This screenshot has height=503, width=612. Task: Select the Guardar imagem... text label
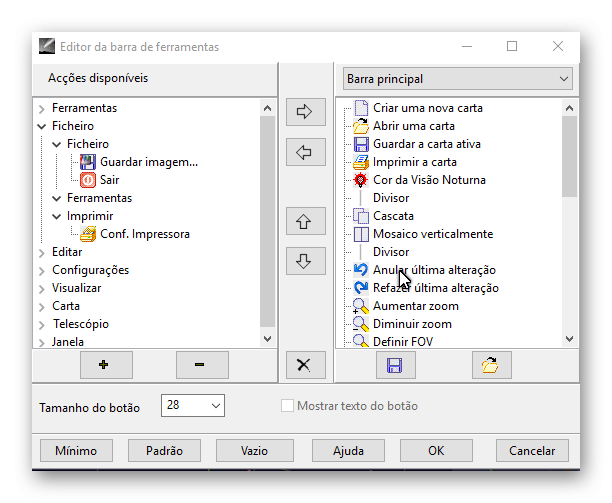(x=149, y=162)
